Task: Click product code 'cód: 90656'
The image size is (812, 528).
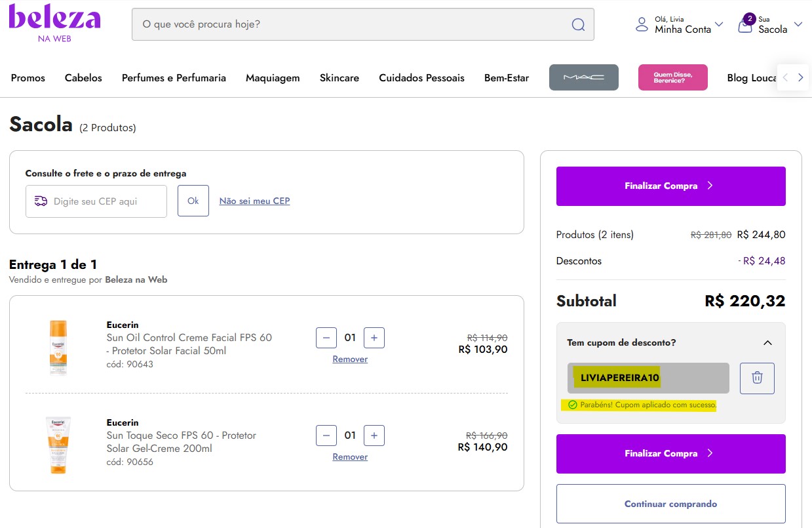Action: [x=130, y=462]
